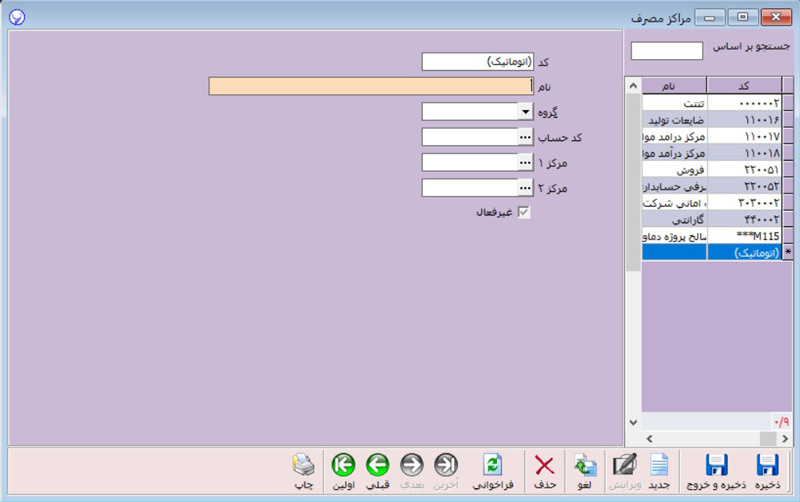
Task: Click the Save (ذخیره) icon
Action: [x=767, y=470]
